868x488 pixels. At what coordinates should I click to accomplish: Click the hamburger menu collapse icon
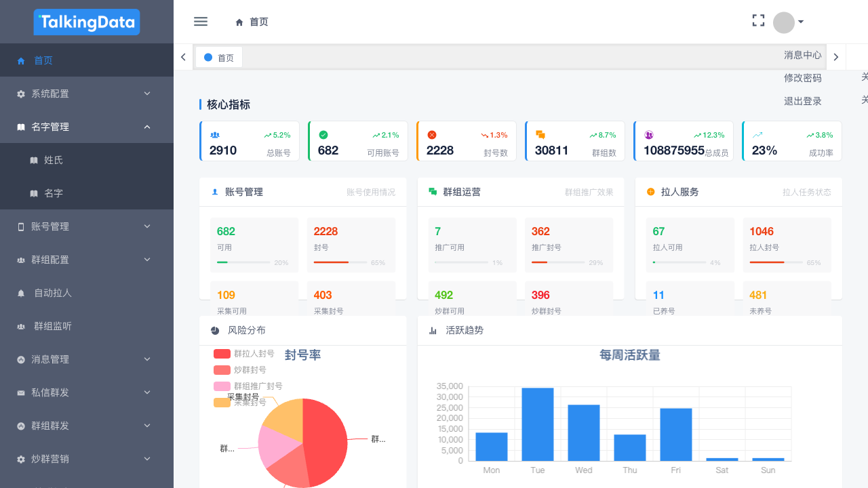201,22
